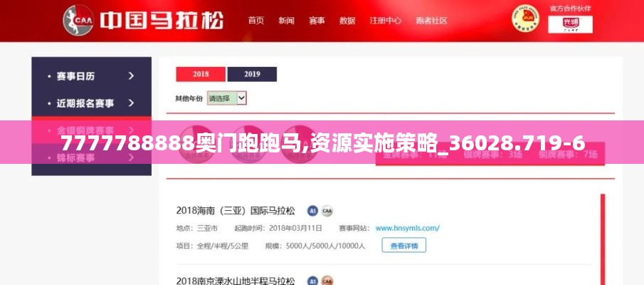This screenshot has width=644, height=285.
Task: Select the 2018 year tab
Action: tap(201, 74)
